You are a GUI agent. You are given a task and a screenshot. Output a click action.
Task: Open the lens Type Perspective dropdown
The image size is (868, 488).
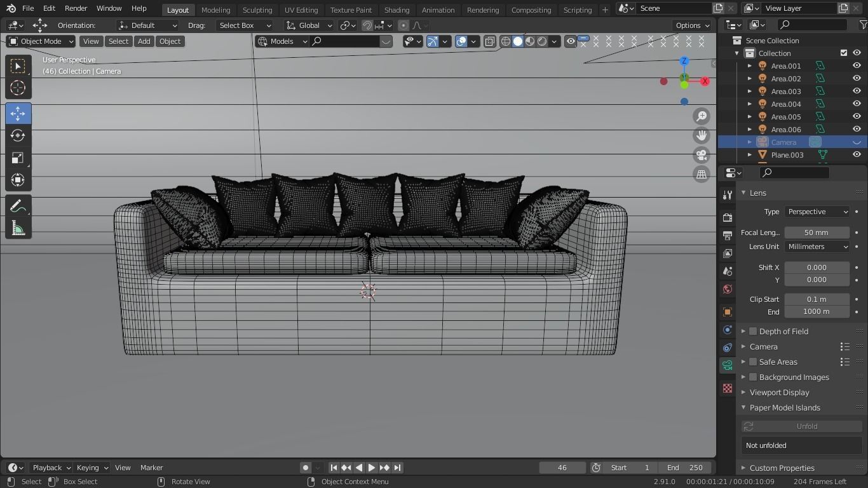817,212
